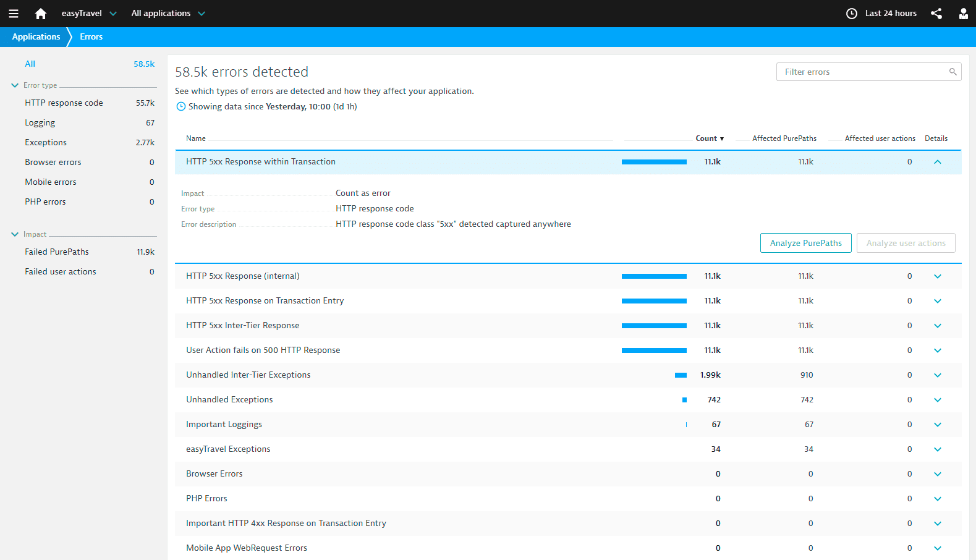The height and width of the screenshot is (560, 976).
Task: Expand details for Important Loggings row
Action: (938, 425)
